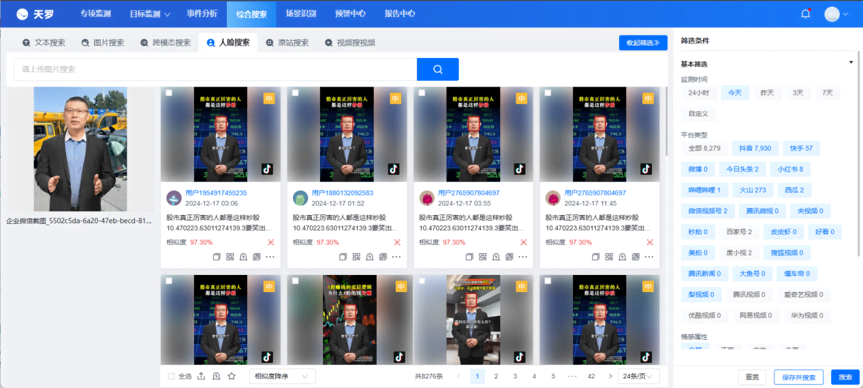Click the 天罗 logo
This screenshot has width=863, height=388.
(35, 14)
